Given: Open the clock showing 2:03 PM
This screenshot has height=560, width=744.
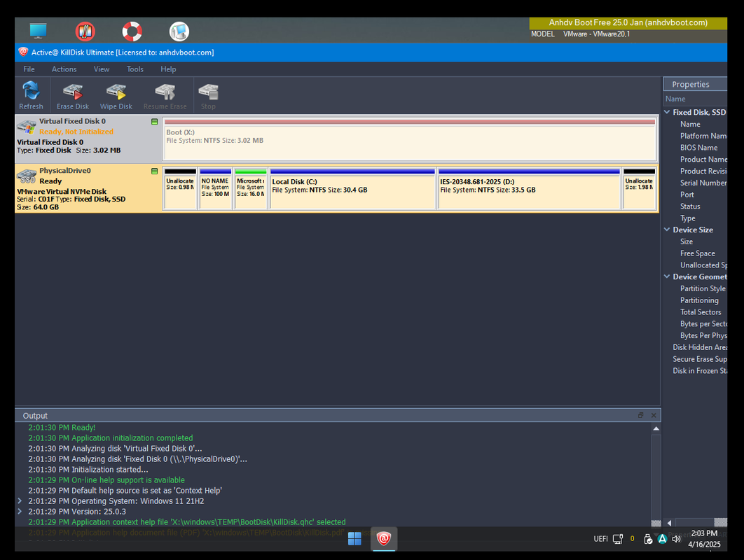Looking at the screenshot, I should point(704,539).
